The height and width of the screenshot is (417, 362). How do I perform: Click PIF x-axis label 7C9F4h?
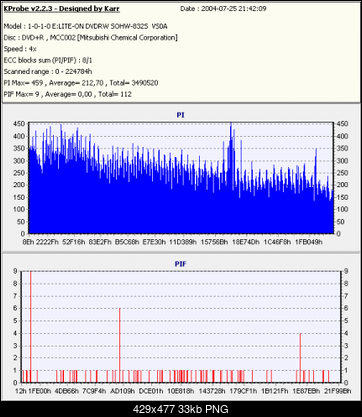(94, 391)
